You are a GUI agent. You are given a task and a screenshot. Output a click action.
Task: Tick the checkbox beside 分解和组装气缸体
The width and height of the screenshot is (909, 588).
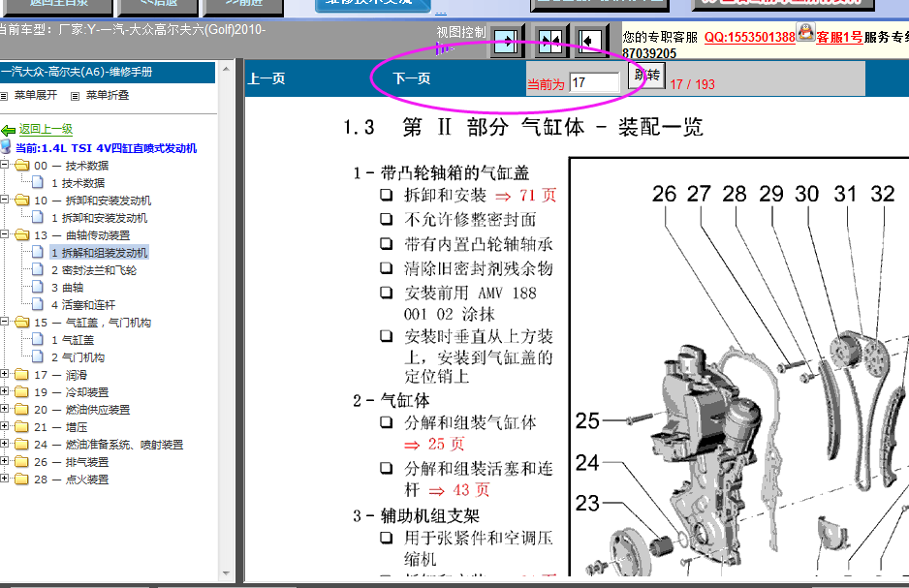tap(386, 422)
